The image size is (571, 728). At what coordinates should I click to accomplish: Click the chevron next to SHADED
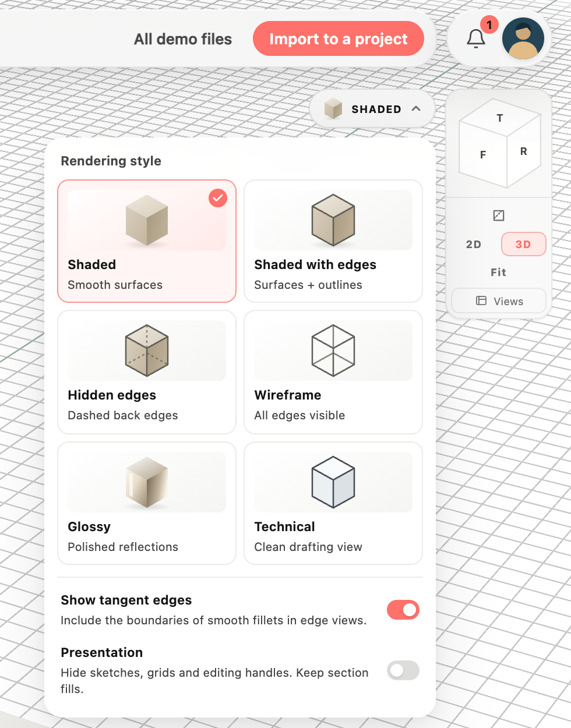point(416,109)
